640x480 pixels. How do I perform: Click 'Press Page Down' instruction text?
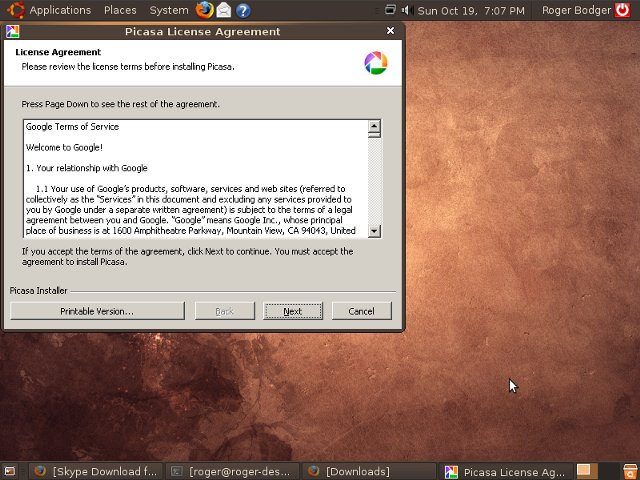point(120,104)
